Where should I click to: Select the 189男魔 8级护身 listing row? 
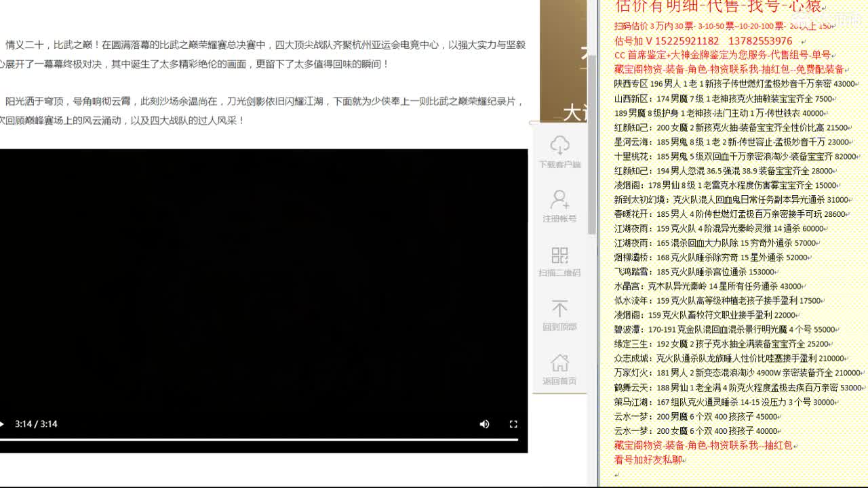click(718, 113)
